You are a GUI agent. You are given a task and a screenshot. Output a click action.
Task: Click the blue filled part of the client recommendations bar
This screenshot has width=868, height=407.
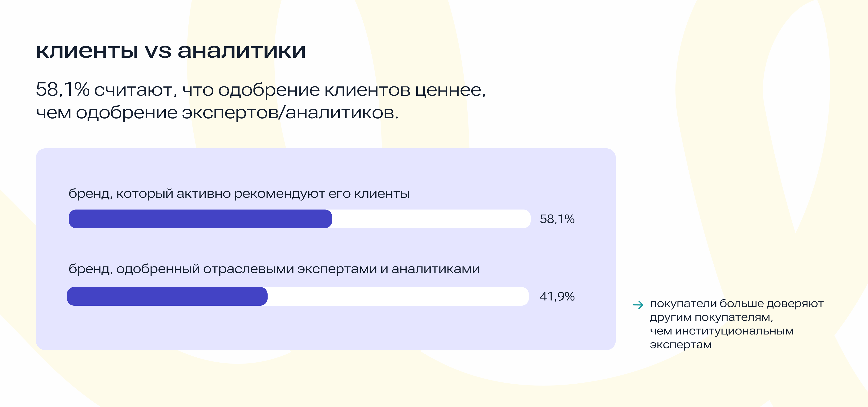(200, 219)
